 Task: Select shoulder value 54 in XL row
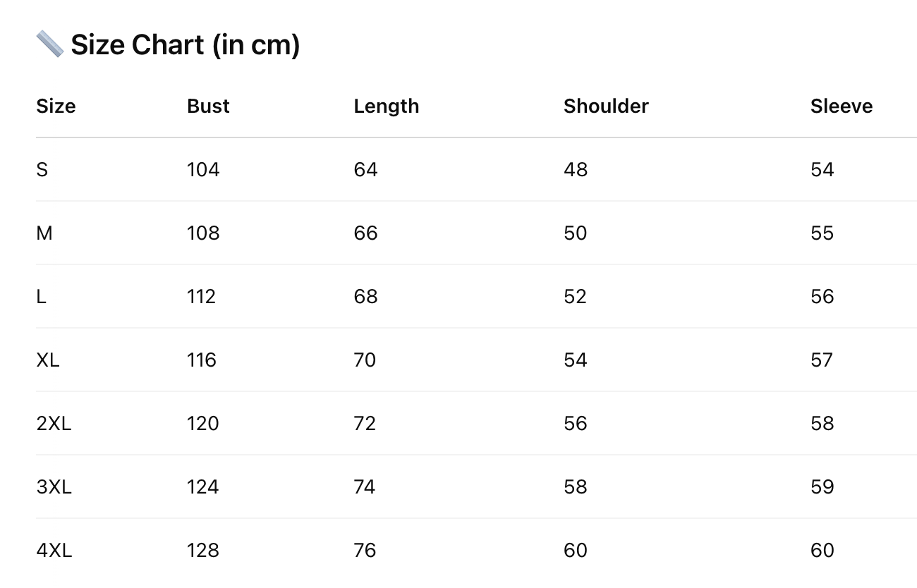(575, 360)
